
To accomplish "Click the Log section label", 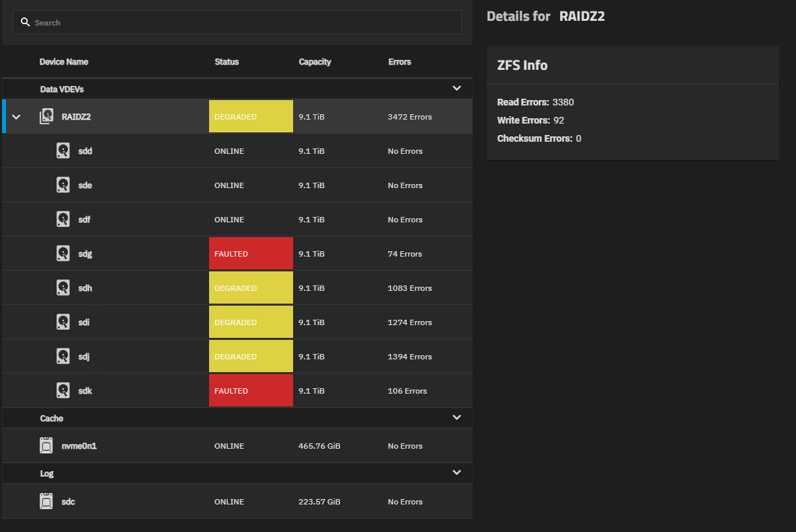I will 46,474.
